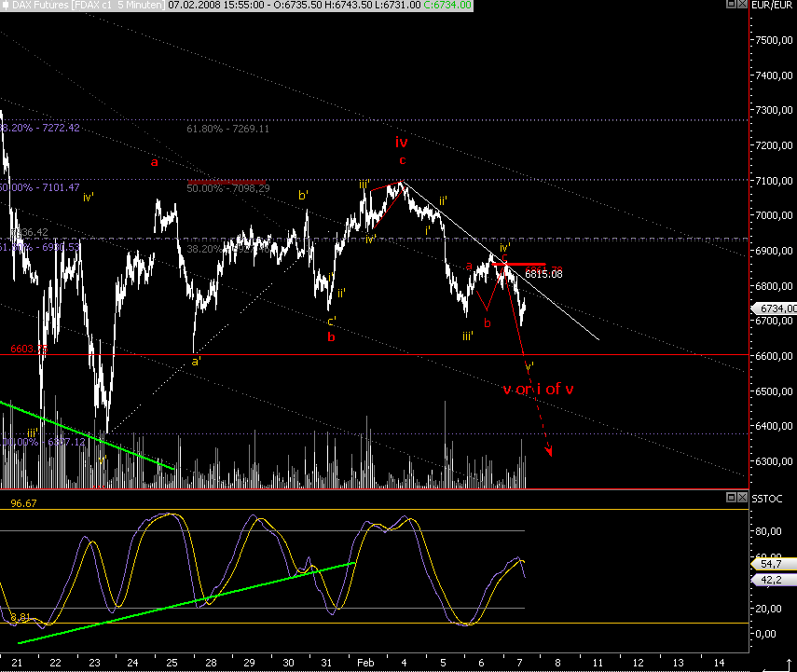Click the 54,7 yellow stochastic value marker
Screen dimensions: 797x672
click(774, 564)
